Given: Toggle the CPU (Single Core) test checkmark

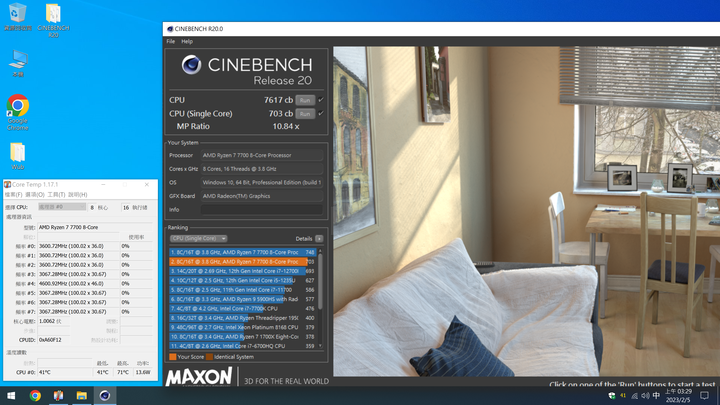Looking at the screenshot, I should click(x=321, y=113).
